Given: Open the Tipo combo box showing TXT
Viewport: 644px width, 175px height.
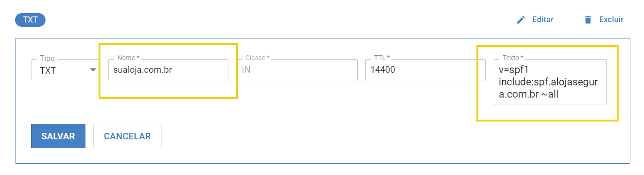Looking at the screenshot, I should [65, 70].
